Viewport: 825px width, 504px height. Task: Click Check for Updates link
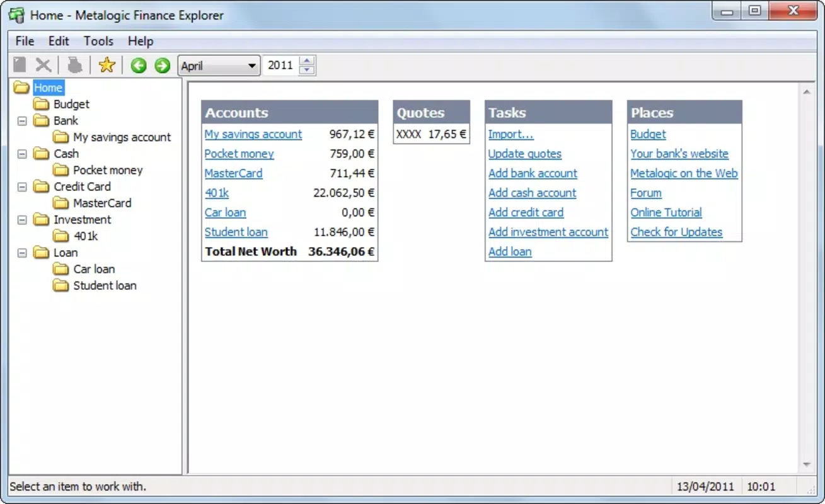pyautogui.click(x=677, y=232)
